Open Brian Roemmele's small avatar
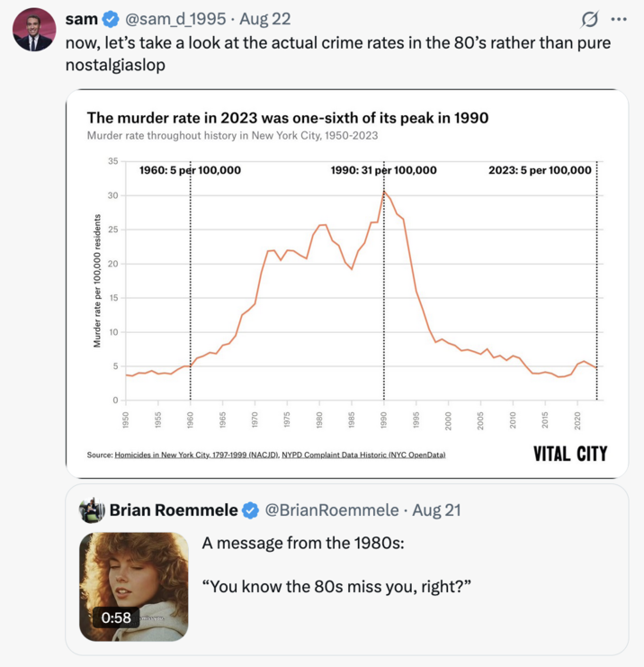644x667 pixels. coord(92,510)
